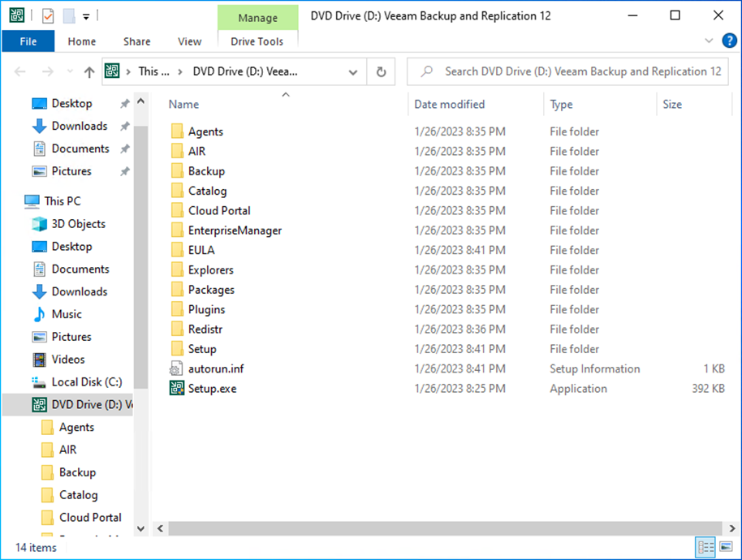This screenshot has height=560, width=742.
Task: Switch to the Home ribbon tab
Action: [82, 41]
